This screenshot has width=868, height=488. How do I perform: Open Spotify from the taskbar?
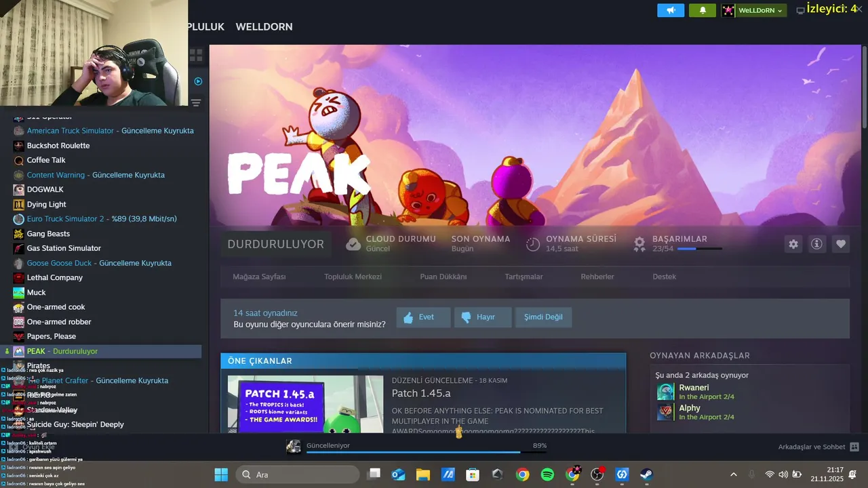[547, 474]
